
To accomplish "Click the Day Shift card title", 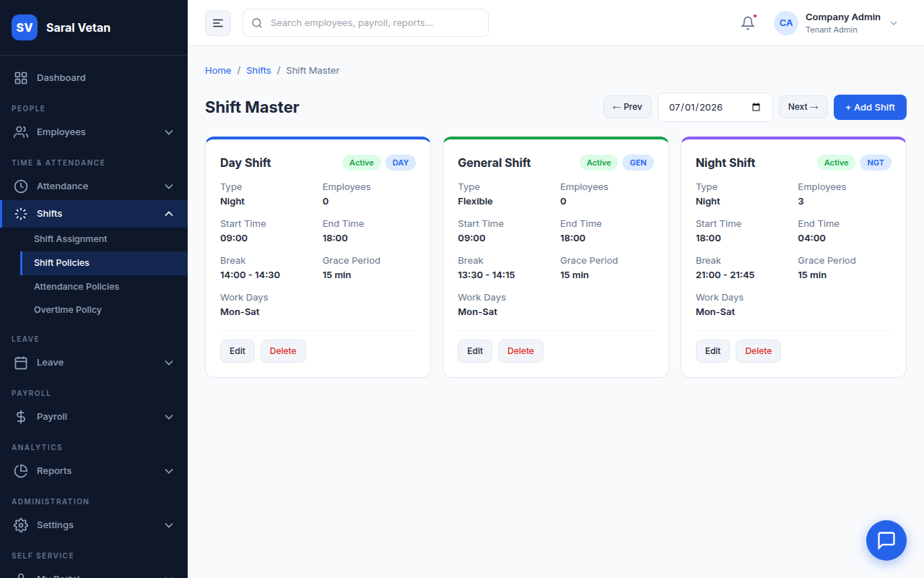I will click(x=245, y=163).
